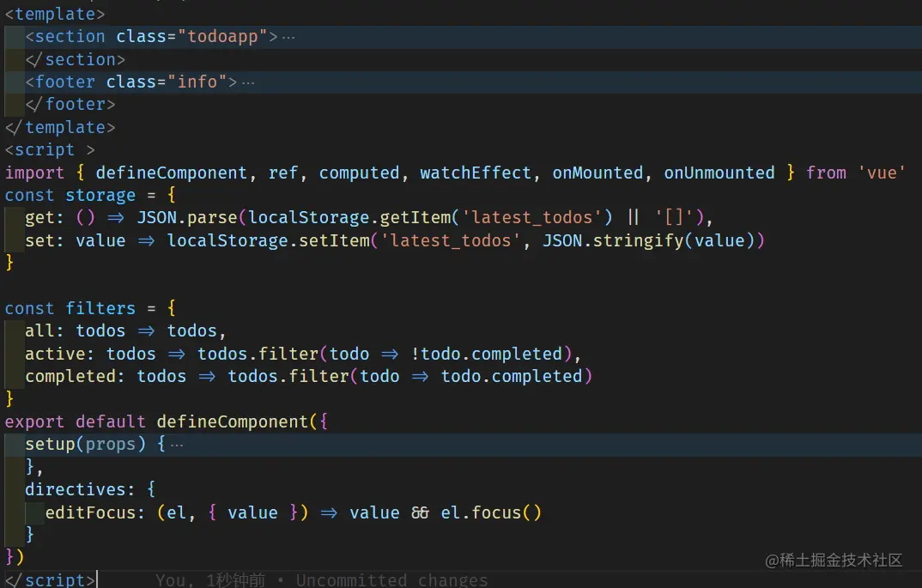Select 'latest_todos' in the setItem line
The width and height of the screenshot is (922, 588).
pyautogui.click(x=451, y=240)
